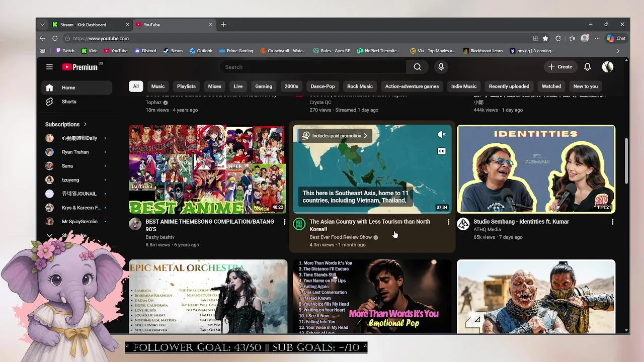Select Action-adventure games filter chip
This screenshot has height=362, width=644.
[412, 86]
